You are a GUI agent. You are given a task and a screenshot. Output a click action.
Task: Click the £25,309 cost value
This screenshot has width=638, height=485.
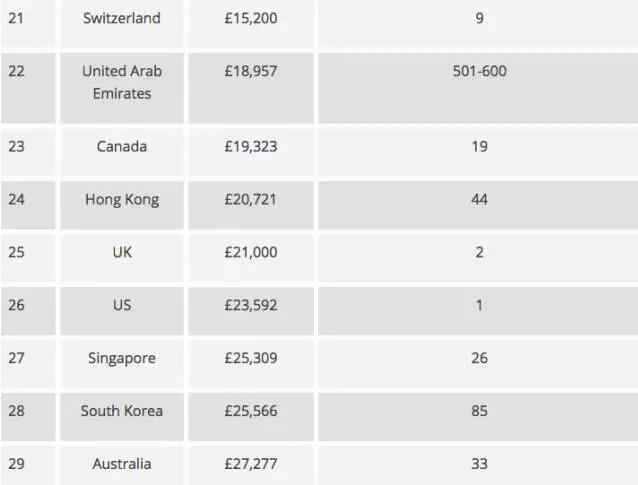(251, 358)
